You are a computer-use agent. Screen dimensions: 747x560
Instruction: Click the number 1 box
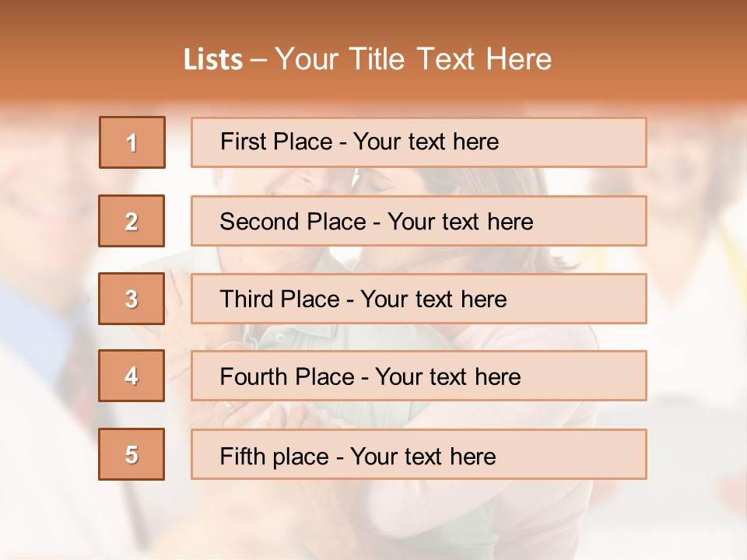tap(132, 142)
